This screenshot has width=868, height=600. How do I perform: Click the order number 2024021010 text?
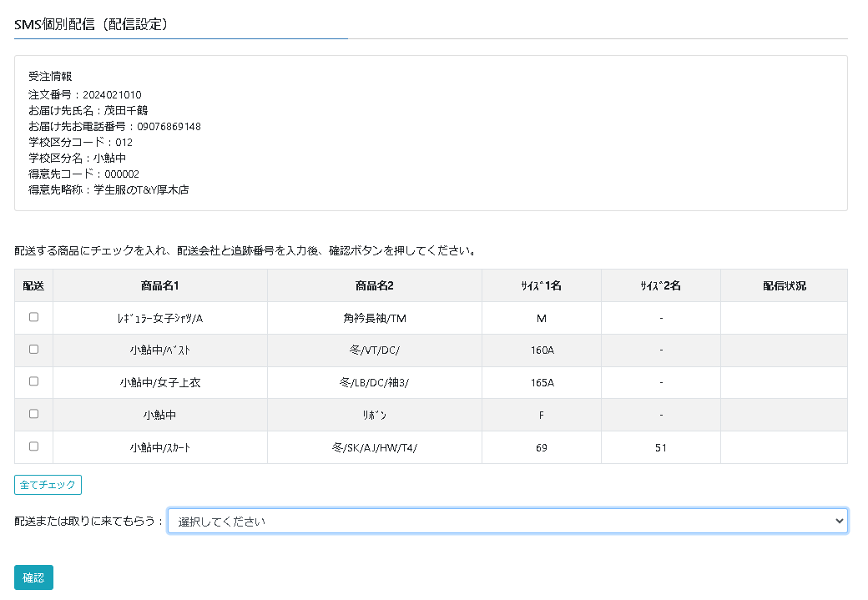(112, 94)
